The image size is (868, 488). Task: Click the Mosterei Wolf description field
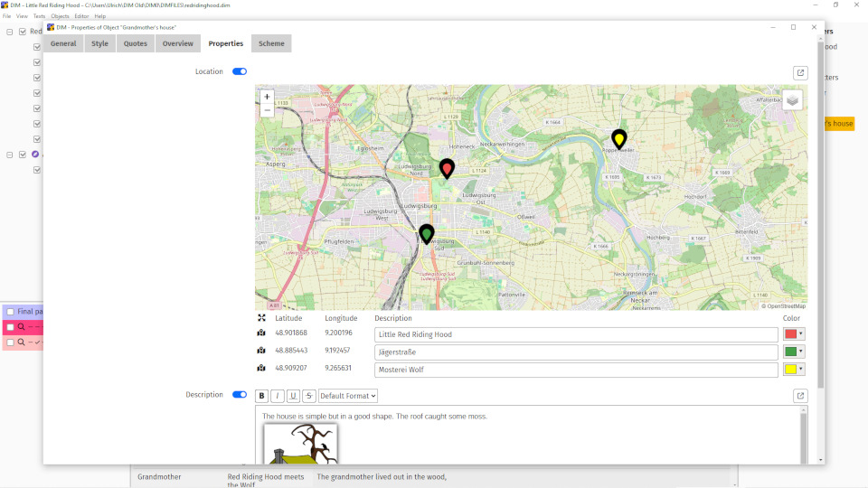[x=576, y=370]
